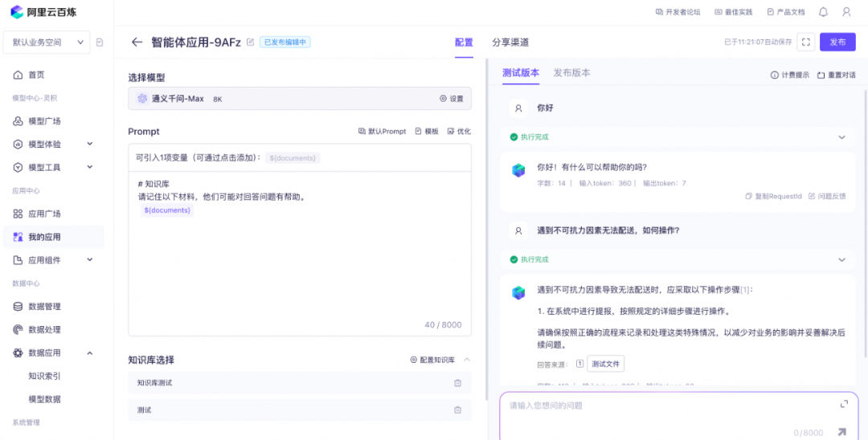This screenshot has height=440, width=868.
Task: Click the 应用组件 sidebar icon
Action: click(x=18, y=260)
